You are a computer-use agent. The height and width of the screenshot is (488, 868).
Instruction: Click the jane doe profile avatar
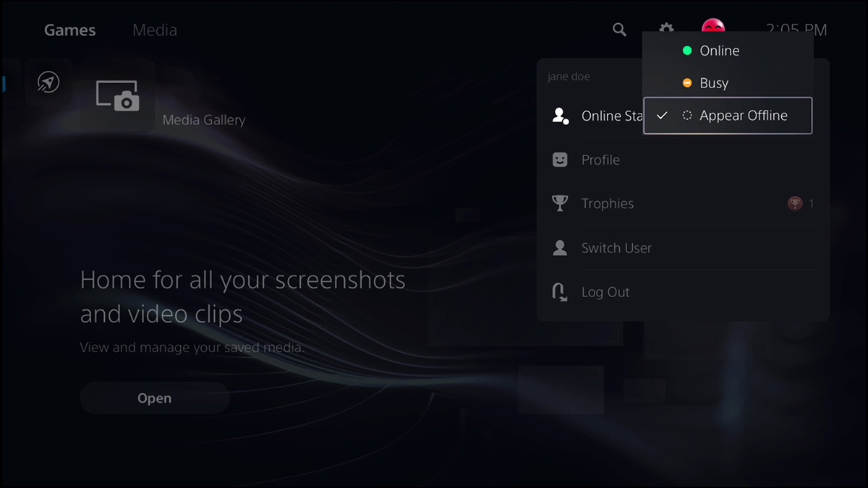(713, 25)
